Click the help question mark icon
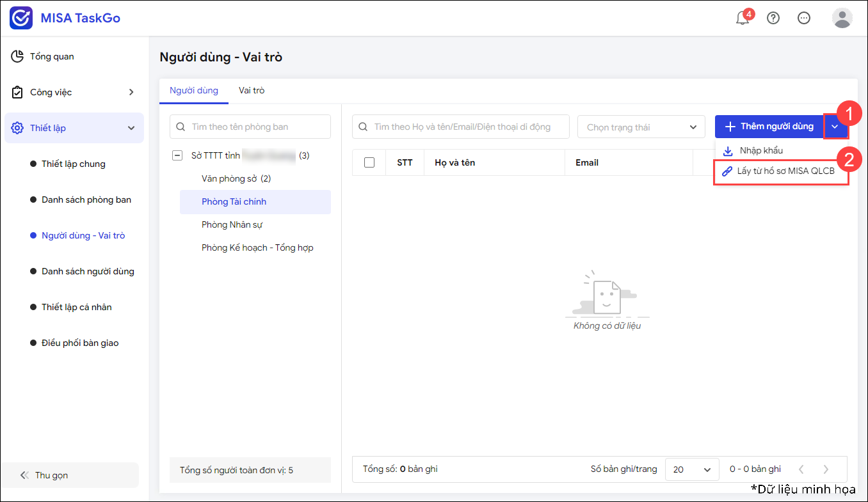This screenshot has height=502, width=868. click(x=773, y=18)
